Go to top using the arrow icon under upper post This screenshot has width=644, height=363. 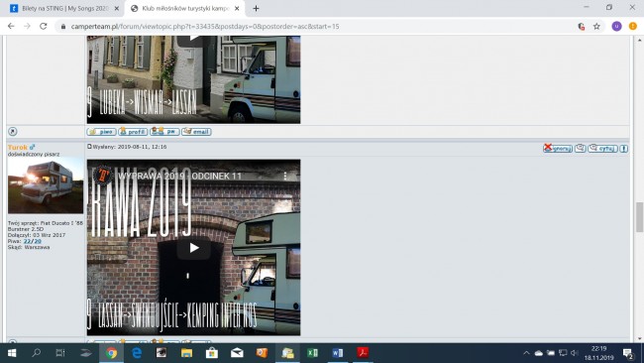(13, 132)
